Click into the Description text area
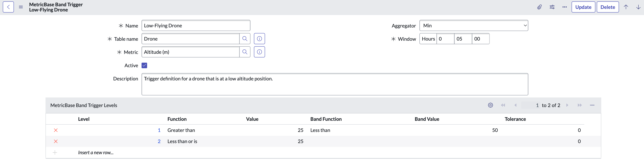The image size is (644, 165). 335,84
